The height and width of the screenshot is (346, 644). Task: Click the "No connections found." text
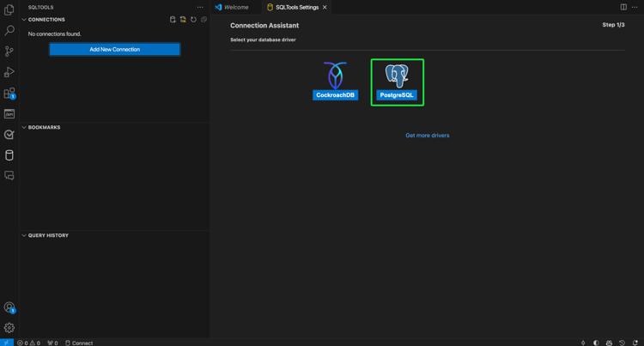tap(54, 33)
